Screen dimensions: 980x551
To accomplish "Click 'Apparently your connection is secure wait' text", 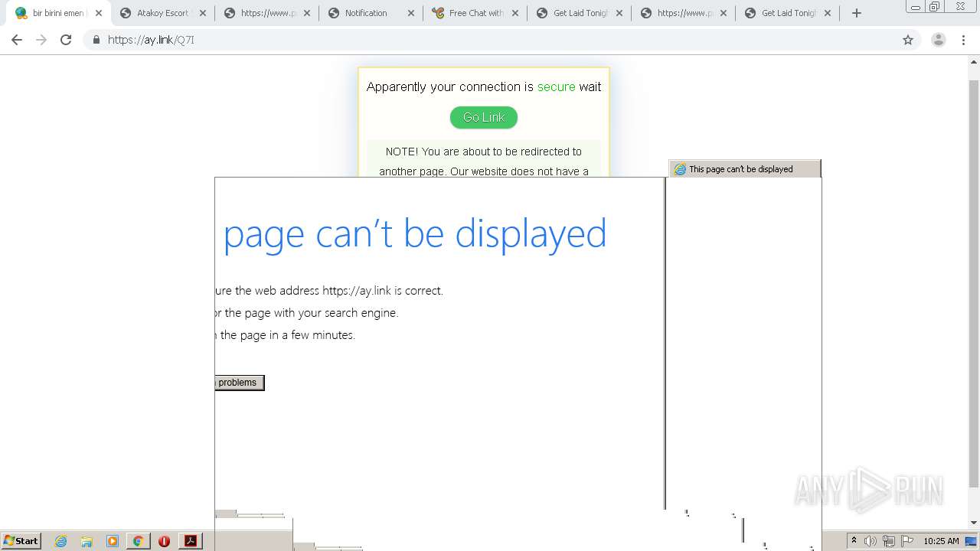I will coord(484,86).
